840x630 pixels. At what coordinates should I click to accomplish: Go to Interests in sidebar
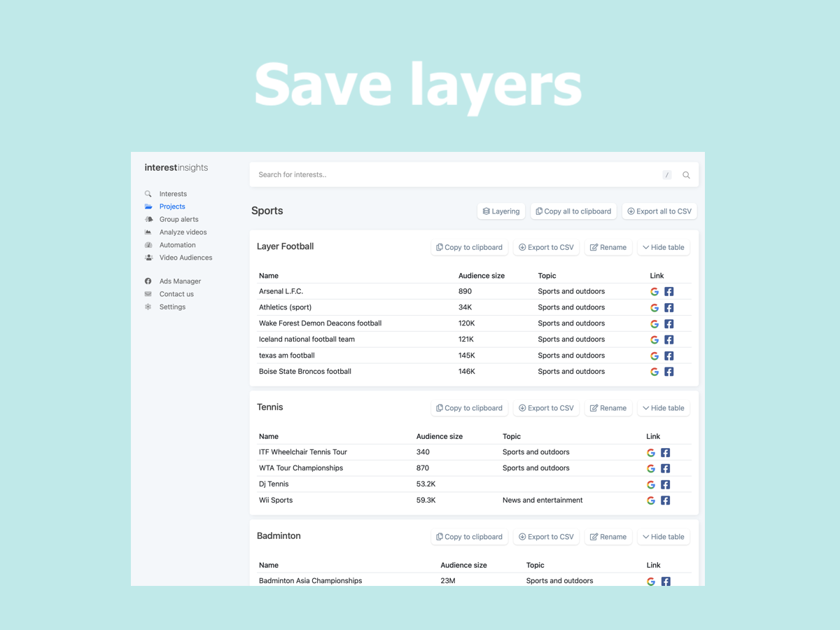click(173, 194)
